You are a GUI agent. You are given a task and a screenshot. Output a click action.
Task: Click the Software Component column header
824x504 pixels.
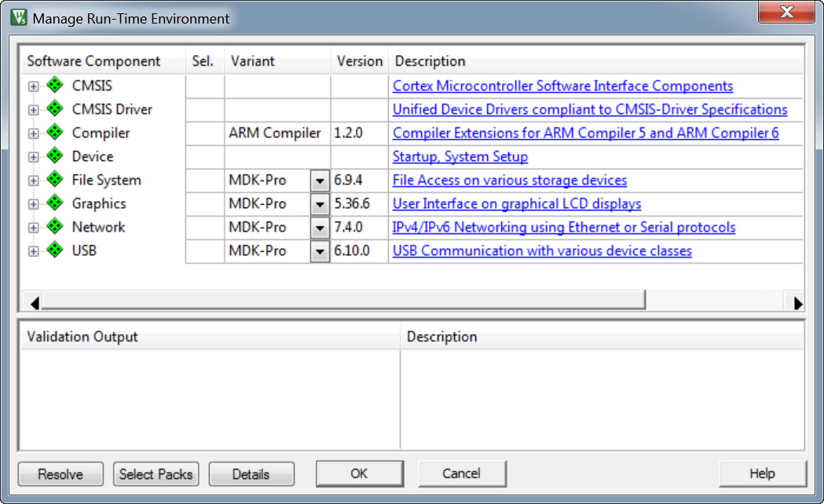tap(93, 61)
